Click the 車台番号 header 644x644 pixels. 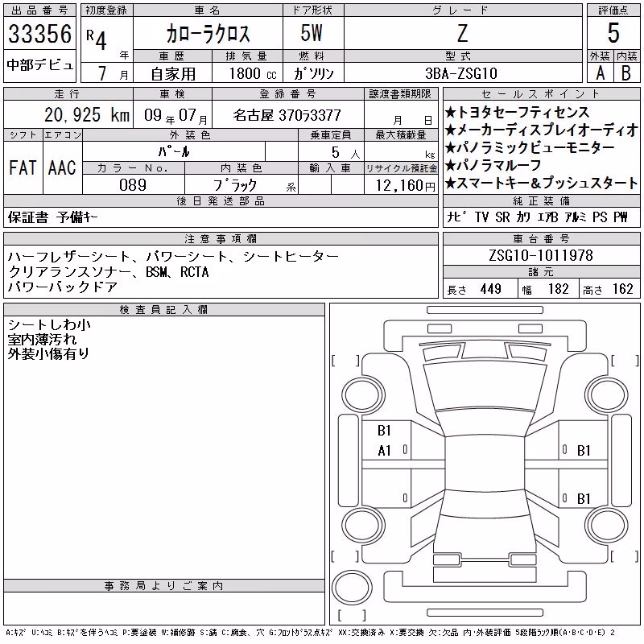541,238
